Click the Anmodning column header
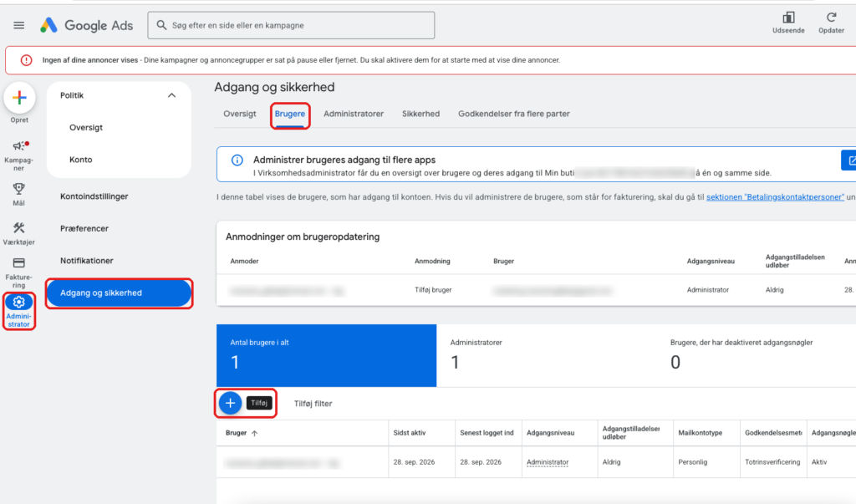 [x=432, y=261]
